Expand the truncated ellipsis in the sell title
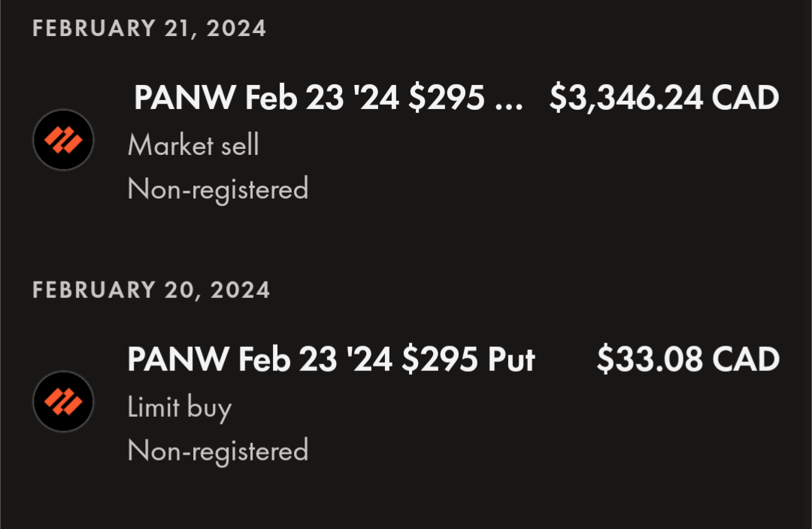The image size is (812, 529). pos(509,99)
